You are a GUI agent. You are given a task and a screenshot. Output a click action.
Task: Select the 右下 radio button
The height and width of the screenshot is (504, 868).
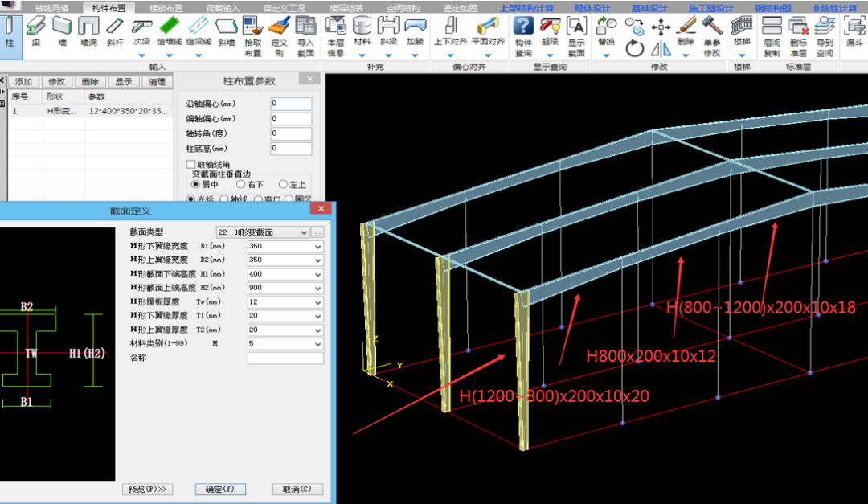click(x=241, y=184)
